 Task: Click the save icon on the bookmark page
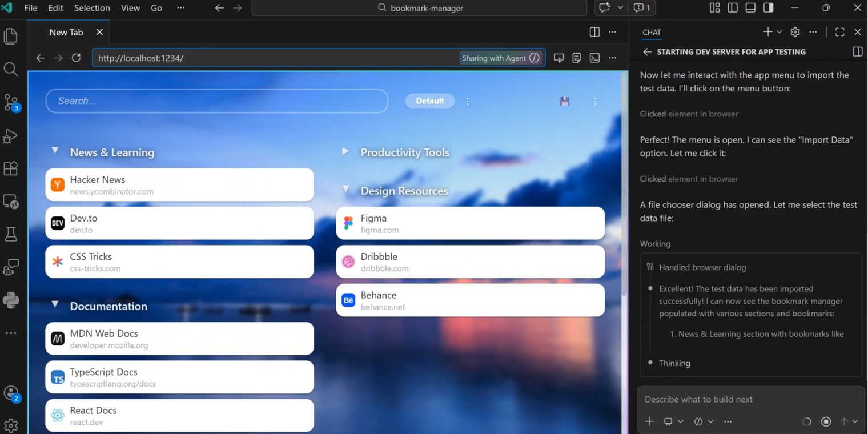565,101
